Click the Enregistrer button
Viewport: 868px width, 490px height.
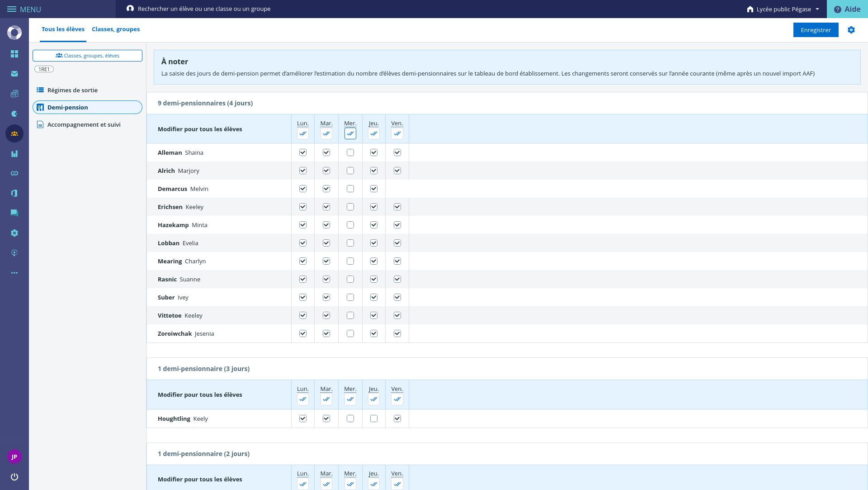816,30
